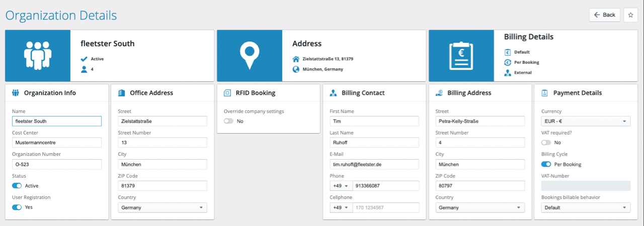This screenshot has width=644, height=226.
Task: Toggle the Billing Cycle Per Booking switch
Action: pos(546,164)
